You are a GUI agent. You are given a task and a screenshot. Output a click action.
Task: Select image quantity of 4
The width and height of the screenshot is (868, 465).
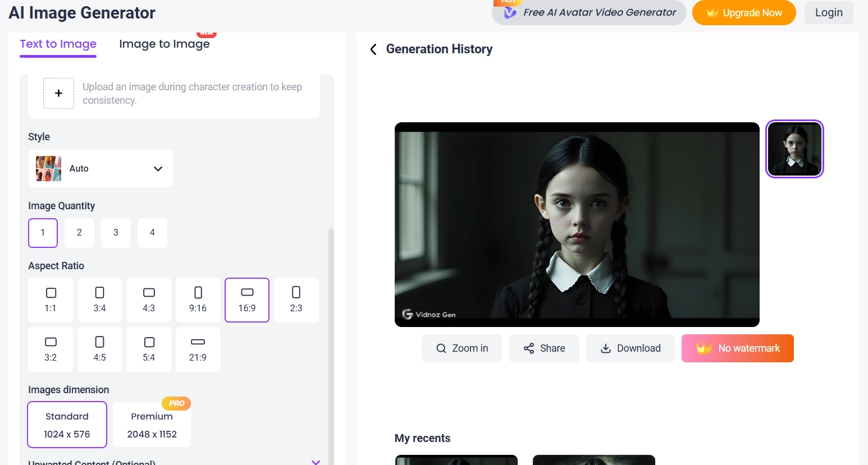click(152, 233)
